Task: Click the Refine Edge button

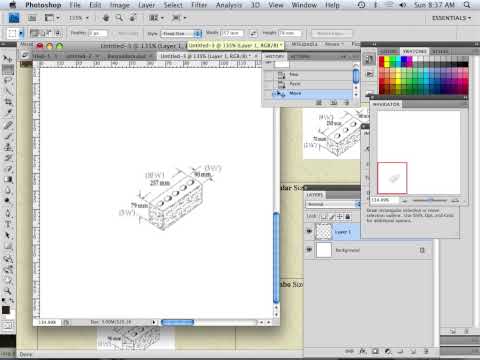Action: coord(331,34)
